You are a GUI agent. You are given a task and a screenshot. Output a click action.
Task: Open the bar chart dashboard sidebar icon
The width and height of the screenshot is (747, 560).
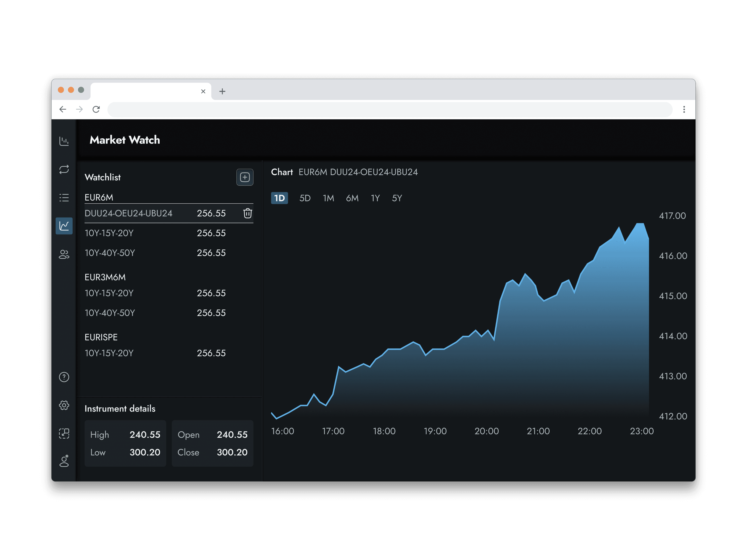coord(64,141)
